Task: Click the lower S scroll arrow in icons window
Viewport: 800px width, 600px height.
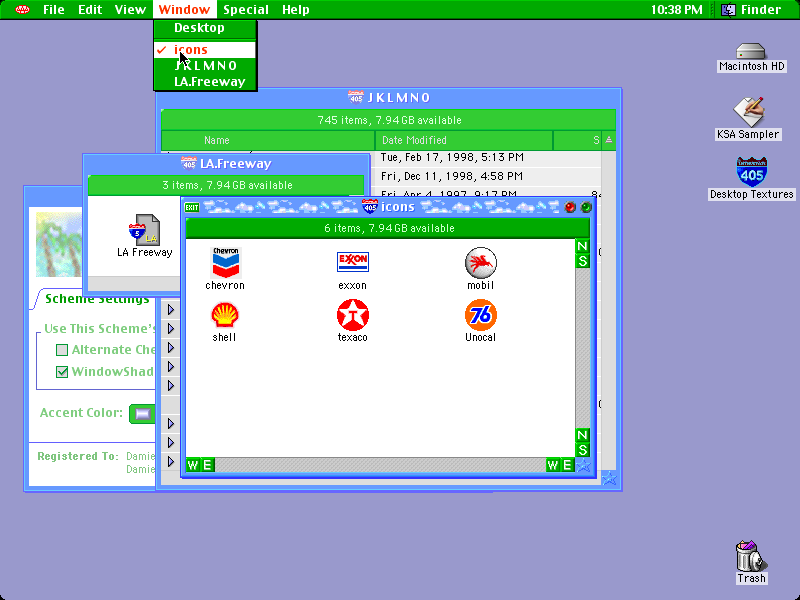Action: tap(582, 450)
